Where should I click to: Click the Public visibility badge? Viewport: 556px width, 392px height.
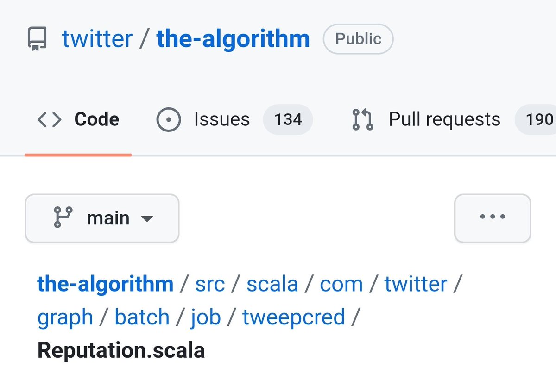(358, 39)
